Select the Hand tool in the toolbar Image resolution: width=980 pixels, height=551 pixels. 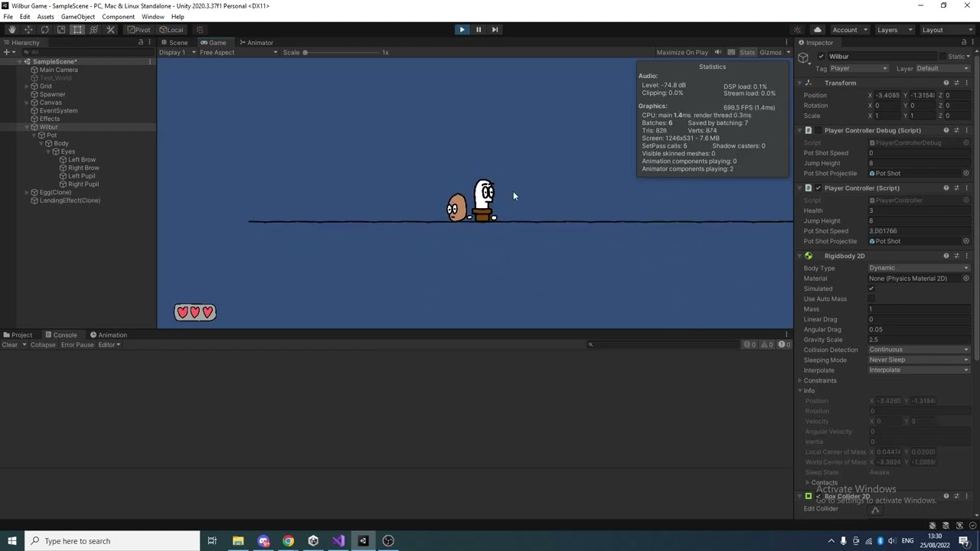pyautogui.click(x=11, y=29)
